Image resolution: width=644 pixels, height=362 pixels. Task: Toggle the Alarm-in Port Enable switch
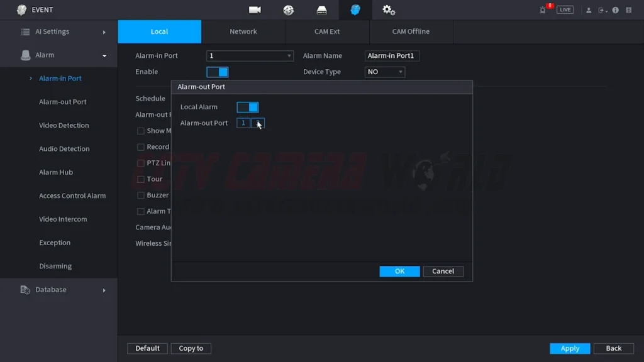click(x=217, y=72)
